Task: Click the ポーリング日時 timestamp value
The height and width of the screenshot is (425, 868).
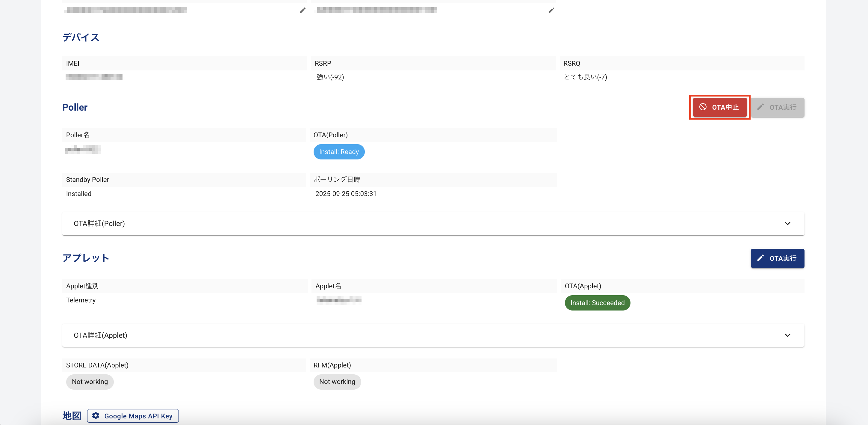Action: [x=346, y=194]
